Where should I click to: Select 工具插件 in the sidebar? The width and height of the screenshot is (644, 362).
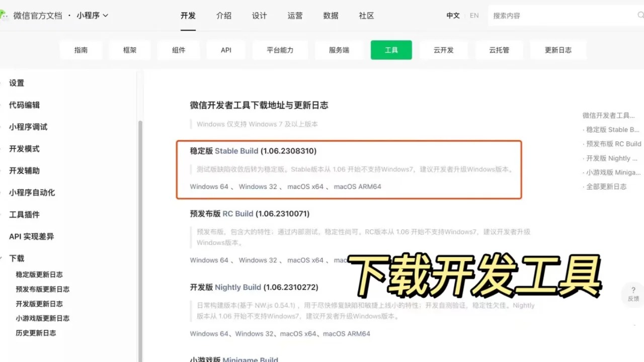pyautogui.click(x=24, y=215)
